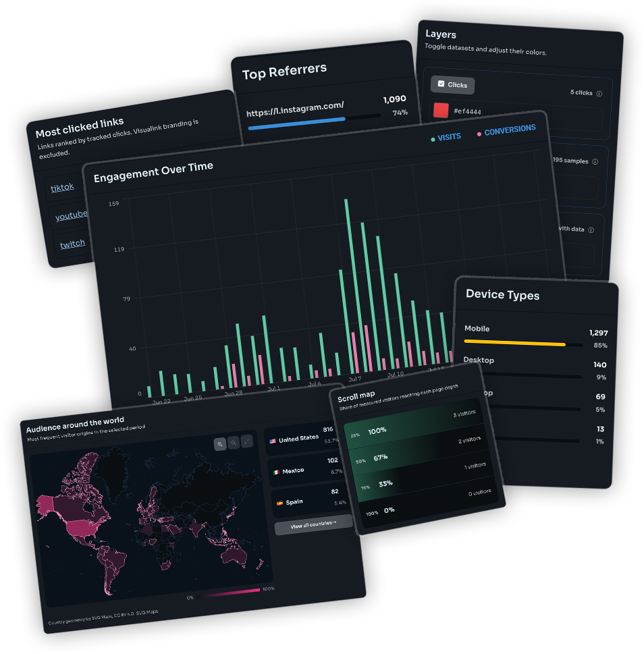Toggle the VISITS series in legend
Viewport: 644px width, 654px height.
tap(446, 137)
